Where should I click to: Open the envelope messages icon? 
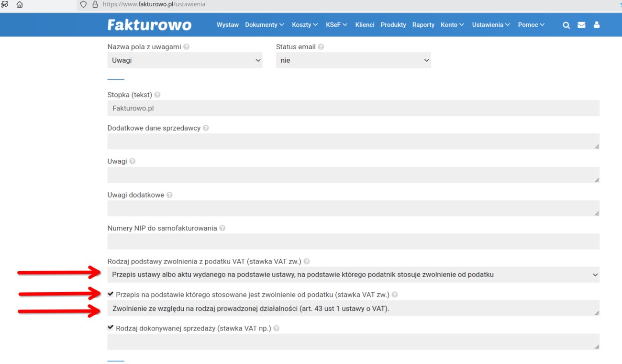point(581,25)
